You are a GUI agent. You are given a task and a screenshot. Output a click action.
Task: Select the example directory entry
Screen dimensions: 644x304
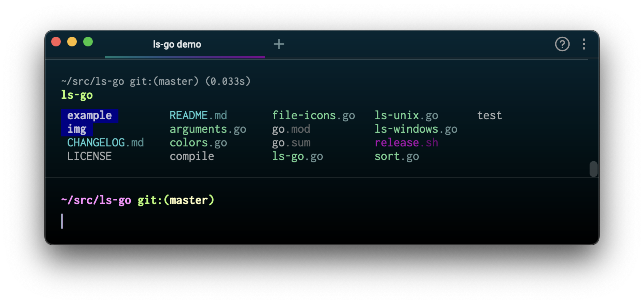pyautogui.click(x=90, y=116)
